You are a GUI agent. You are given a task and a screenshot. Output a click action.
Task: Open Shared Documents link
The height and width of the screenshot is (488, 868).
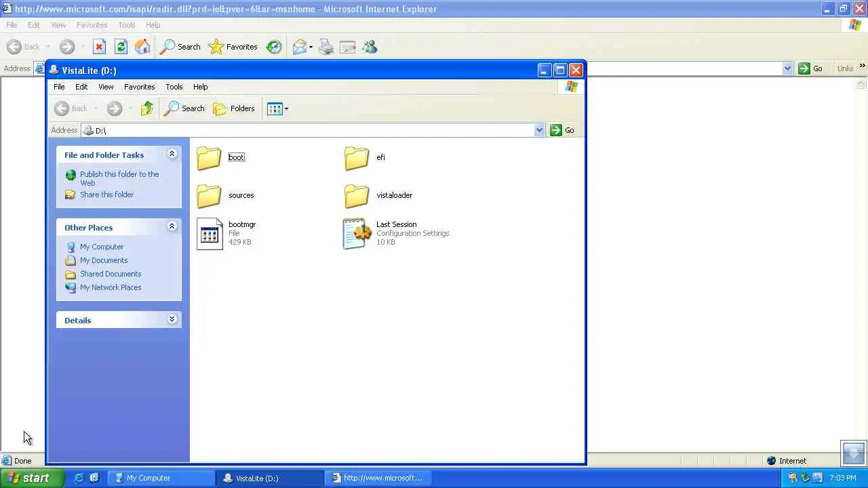(x=111, y=274)
